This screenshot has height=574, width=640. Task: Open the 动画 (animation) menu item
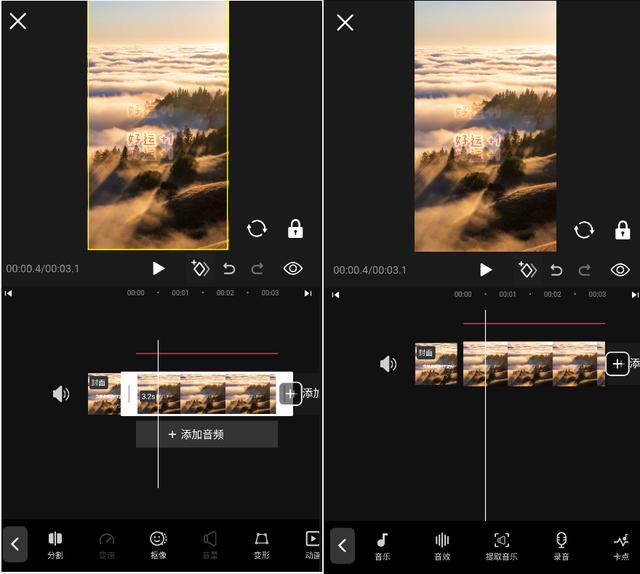[312, 544]
